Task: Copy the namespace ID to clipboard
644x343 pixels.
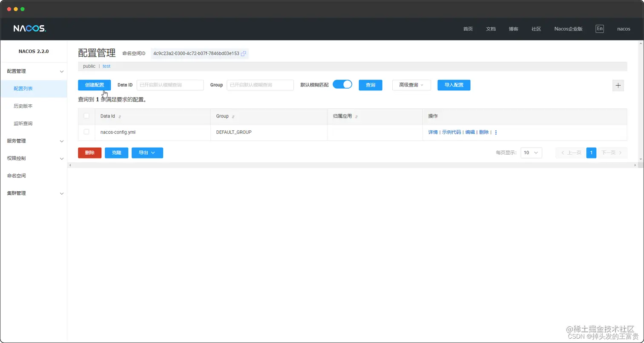Action: point(243,53)
